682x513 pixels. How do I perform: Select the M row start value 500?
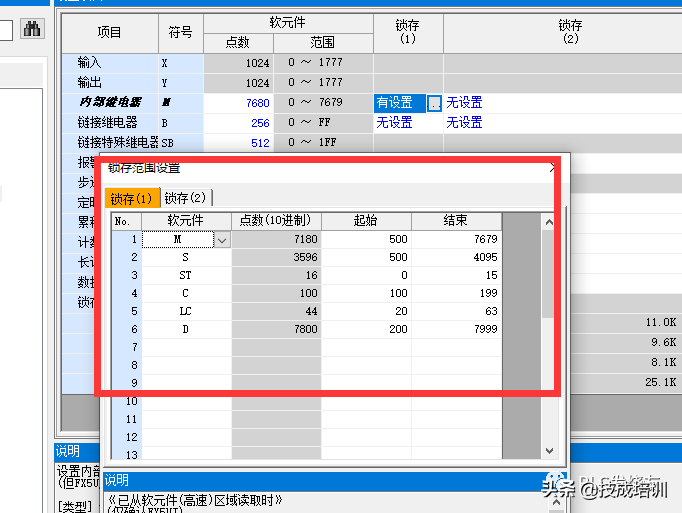coord(365,240)
